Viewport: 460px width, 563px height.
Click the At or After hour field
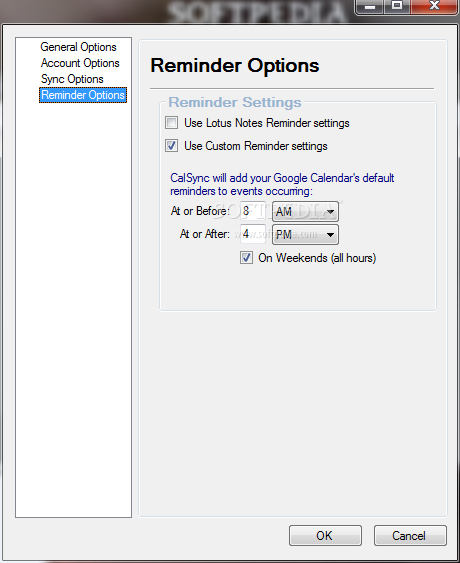pos(253,234)
